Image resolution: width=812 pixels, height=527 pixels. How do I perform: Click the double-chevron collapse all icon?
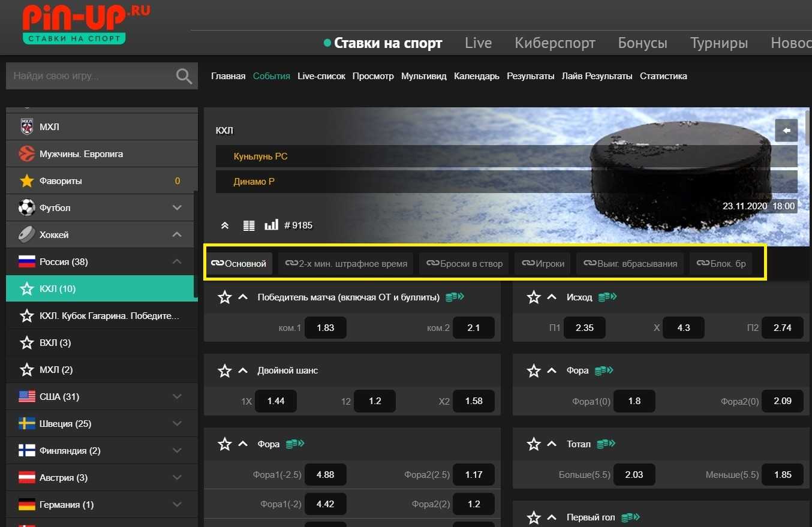[x=225, y=225]
